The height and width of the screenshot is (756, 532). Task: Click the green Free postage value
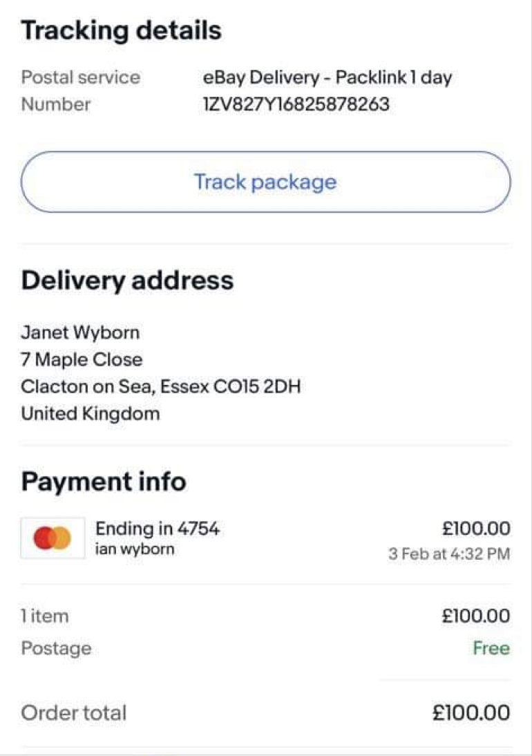(x=491, y=648)
